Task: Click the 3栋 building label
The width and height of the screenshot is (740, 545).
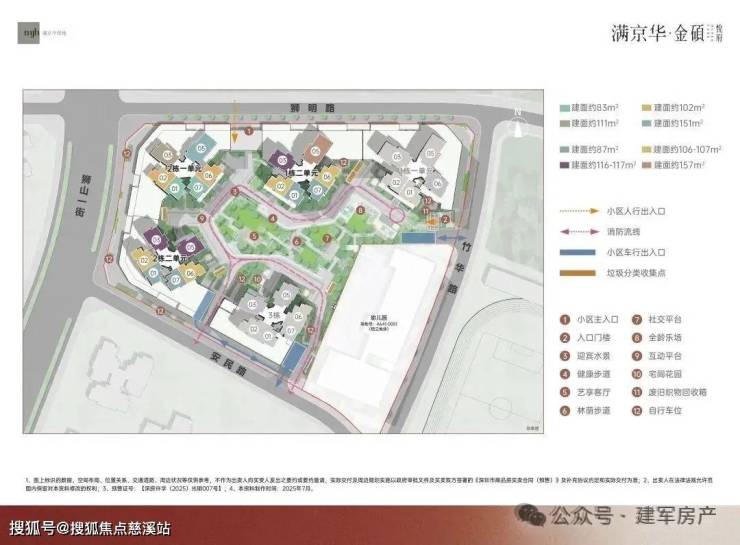Action: pos(273,315)
